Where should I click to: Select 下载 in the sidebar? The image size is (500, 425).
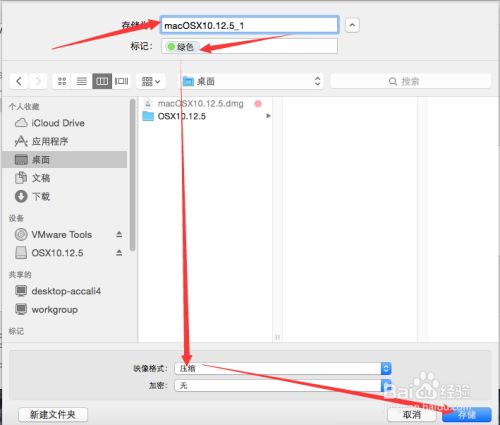[65, 196]
